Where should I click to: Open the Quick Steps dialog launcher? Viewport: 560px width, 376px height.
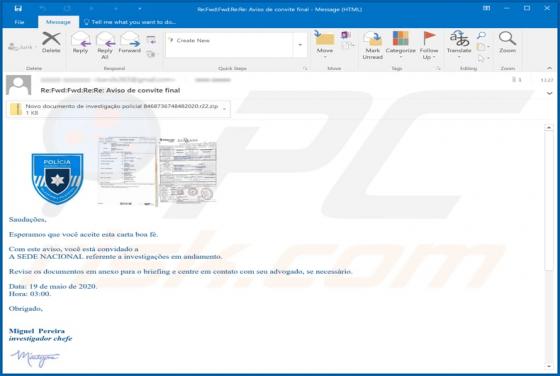[305, 68]
